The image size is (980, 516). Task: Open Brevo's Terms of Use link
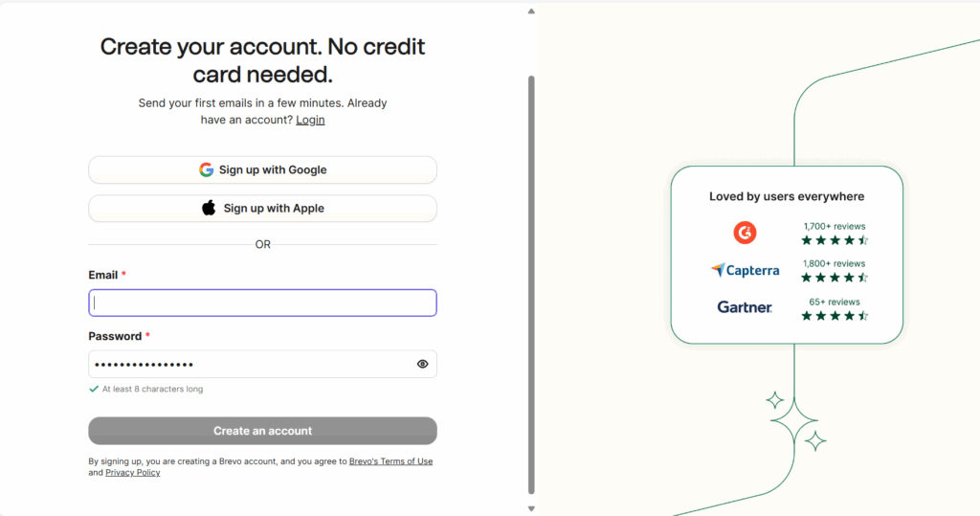390,461
